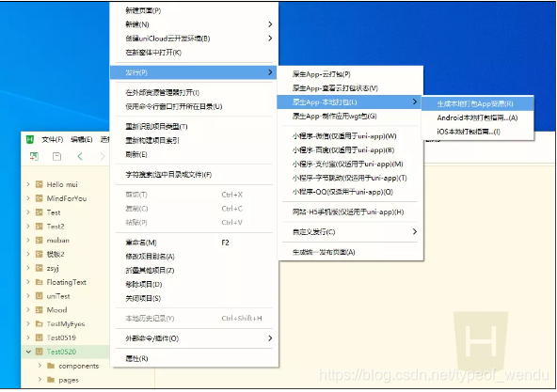The image size is (557, 392).
Task: Click 生成本地打包App资源(R)
Action: click(477, 103)
